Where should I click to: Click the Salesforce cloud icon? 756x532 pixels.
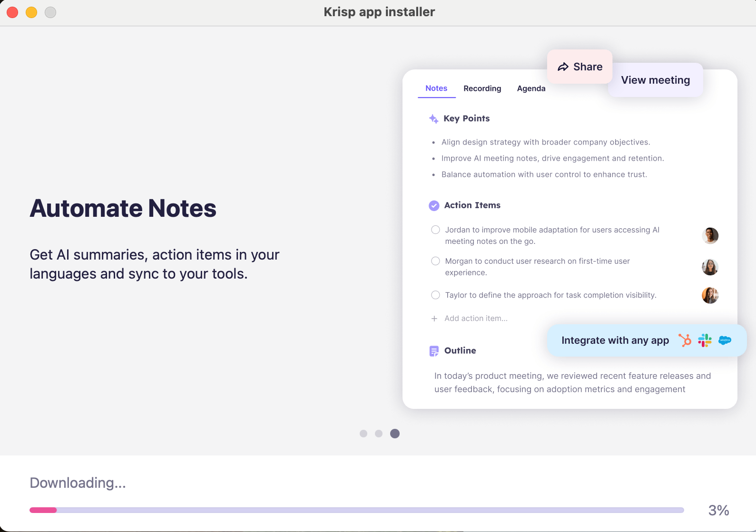(725, 340)
